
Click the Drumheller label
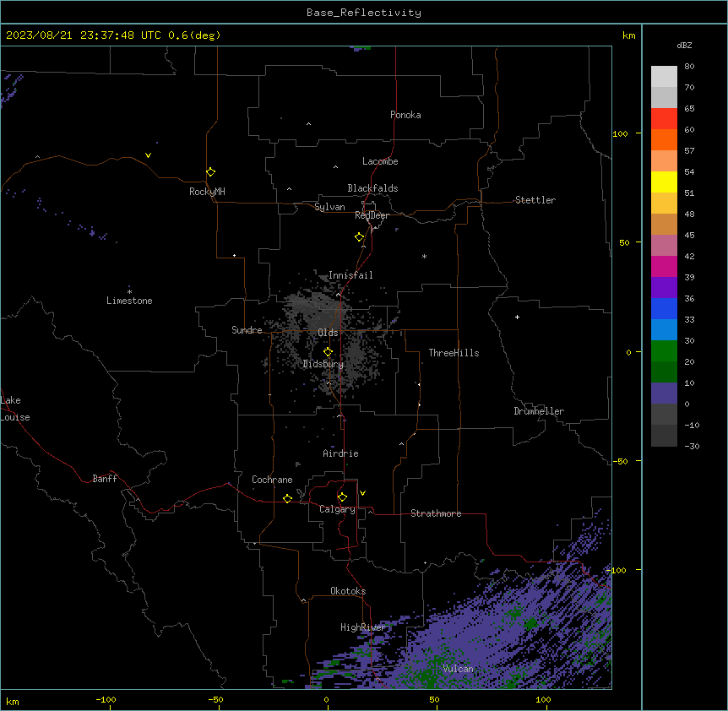point(539,411)
